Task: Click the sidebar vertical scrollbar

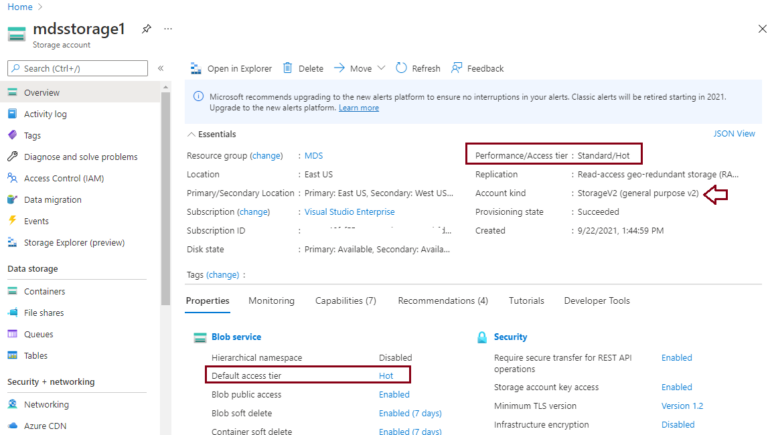Action: tap(166, 198)
